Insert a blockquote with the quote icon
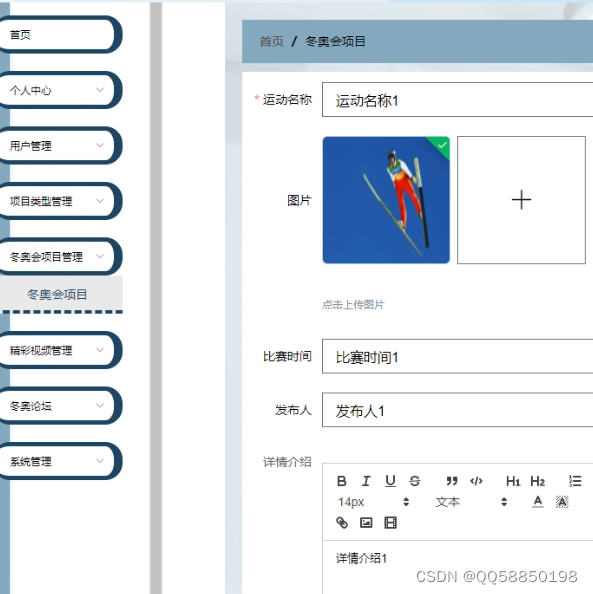This screenshot has width=593, height=594. coord(452,481)
